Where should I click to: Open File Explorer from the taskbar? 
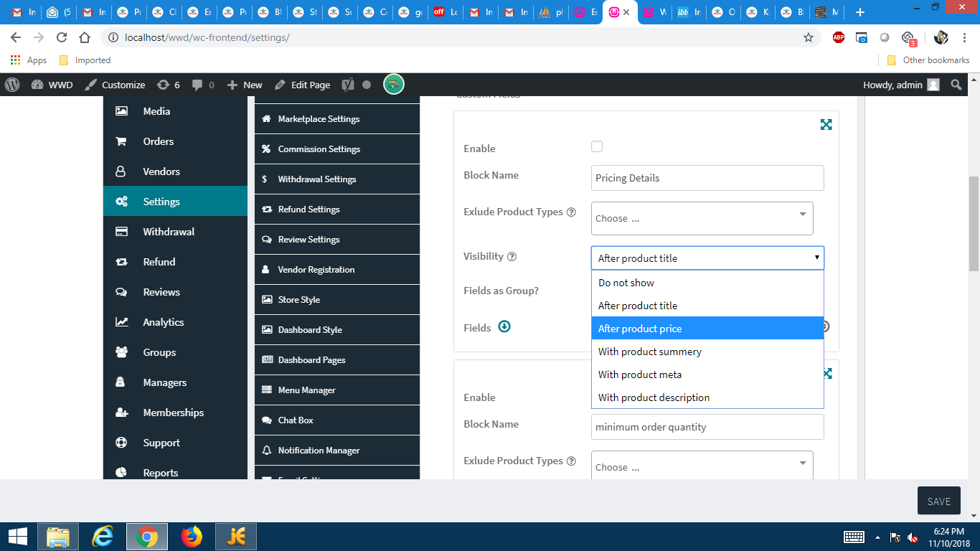point(58,537)
